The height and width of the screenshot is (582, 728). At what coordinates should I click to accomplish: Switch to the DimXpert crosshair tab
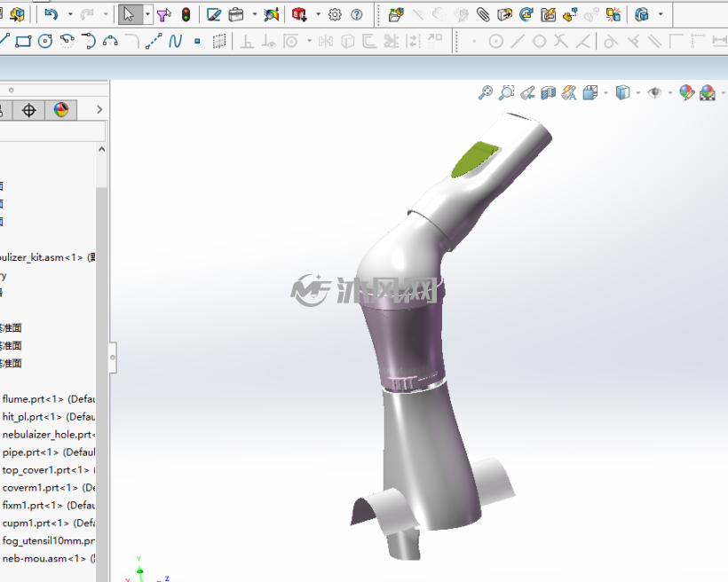(28, 110)
